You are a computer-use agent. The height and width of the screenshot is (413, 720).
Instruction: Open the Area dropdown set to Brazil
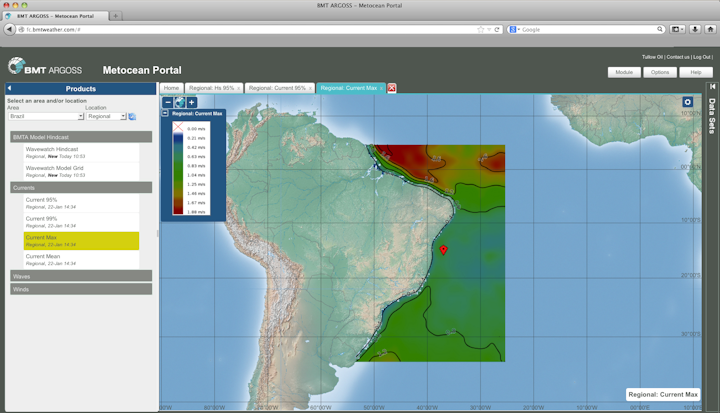[x=46, y=117]
